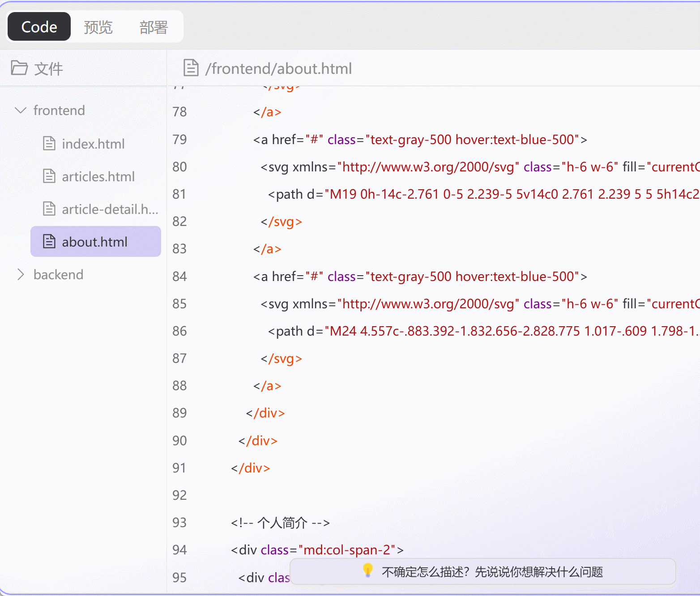This screenshot has height=596, width=700.
Task: Open articles.html in the file tree
Action: pos(98,177)
